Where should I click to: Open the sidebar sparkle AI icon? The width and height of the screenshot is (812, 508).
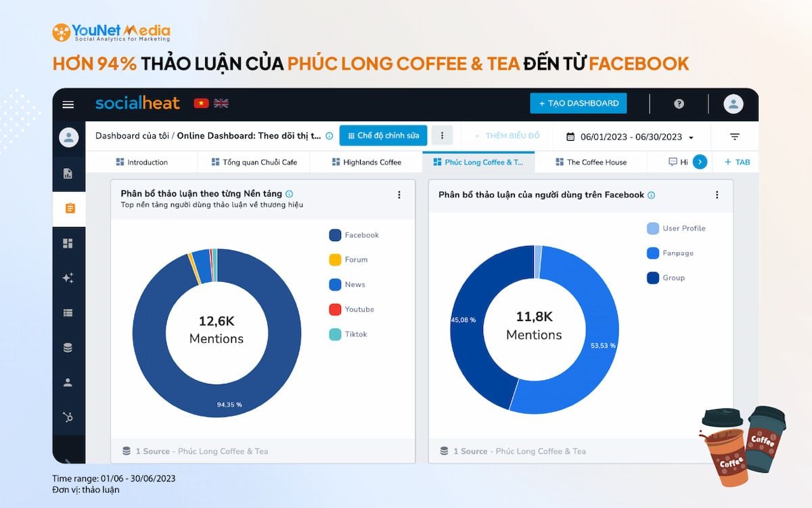point(68,278)
